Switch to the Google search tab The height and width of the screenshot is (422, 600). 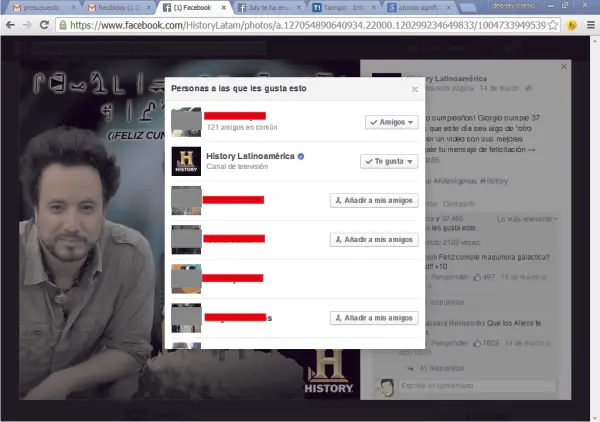coord(417,8)
